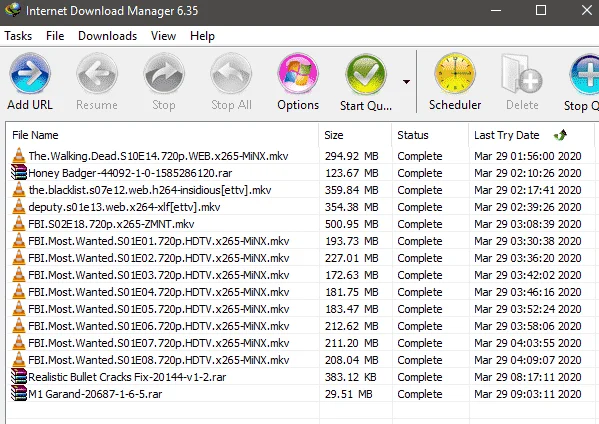Click VLC icon for FBI.S02E18
This screenshot has width=599, height=424.
19,224
